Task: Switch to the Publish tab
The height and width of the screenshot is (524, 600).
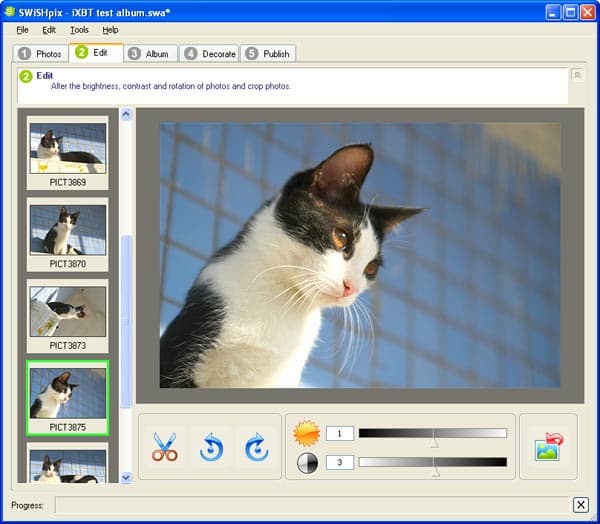Action: point(268,54)
